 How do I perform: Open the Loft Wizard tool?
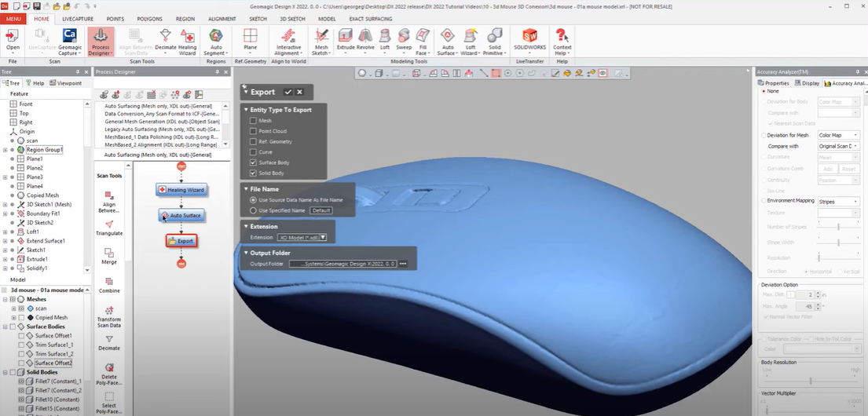coord(470,42)
